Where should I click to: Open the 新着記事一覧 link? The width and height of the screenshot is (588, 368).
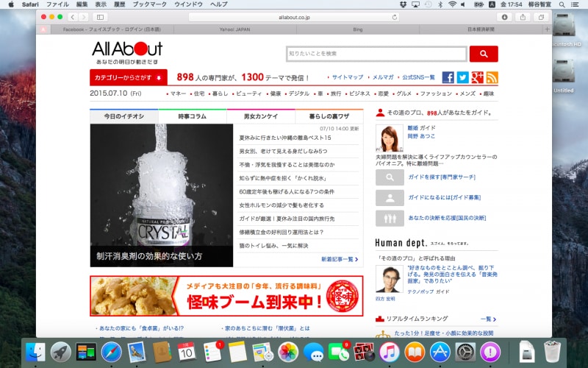(340, 259)
